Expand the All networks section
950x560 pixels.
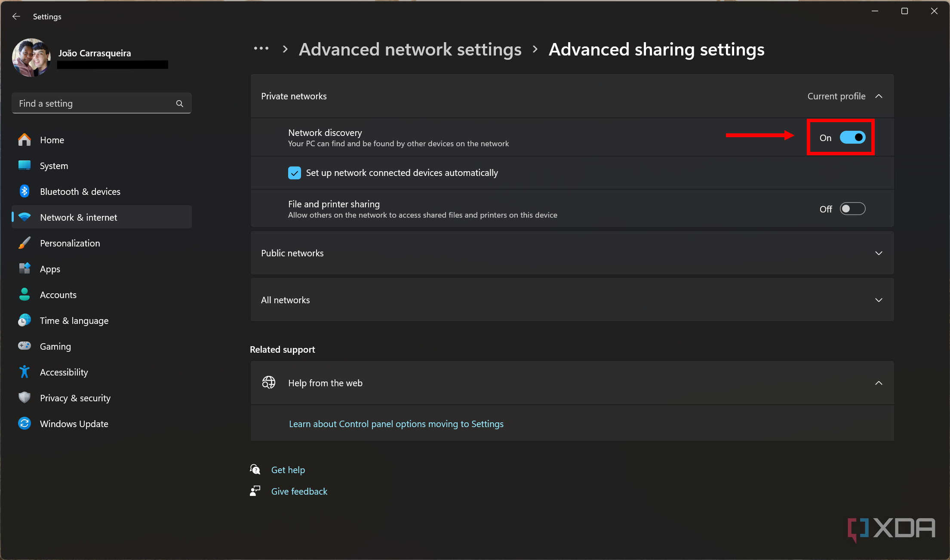click(x=879, y=300)
